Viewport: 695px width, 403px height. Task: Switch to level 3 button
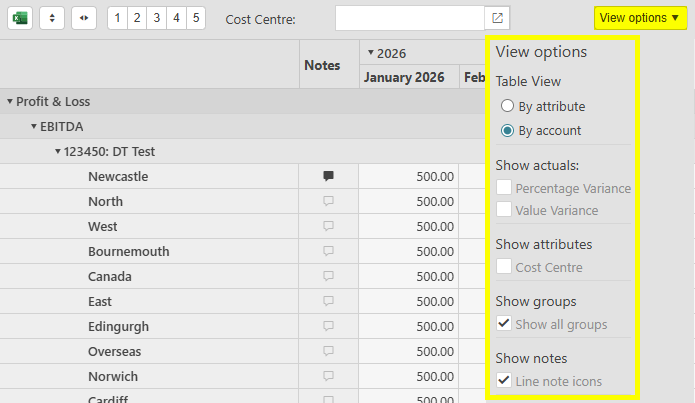[x=156, y=18]
